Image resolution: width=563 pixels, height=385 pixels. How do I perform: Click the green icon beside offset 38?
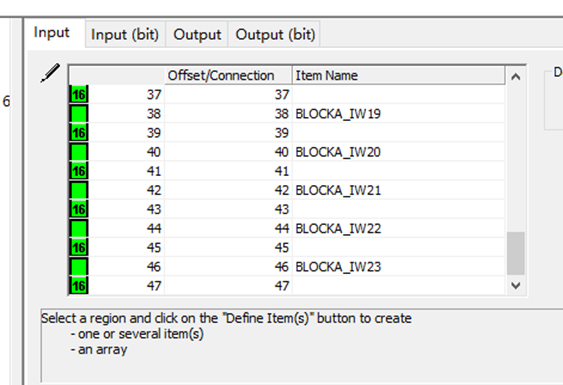click(x=79, y=113)
